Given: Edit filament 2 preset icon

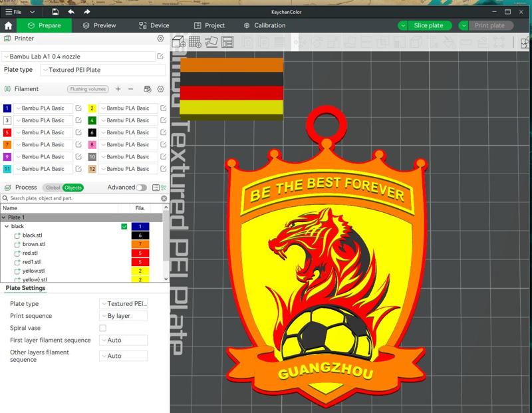Looking at the screenshot, I should 163,108.
